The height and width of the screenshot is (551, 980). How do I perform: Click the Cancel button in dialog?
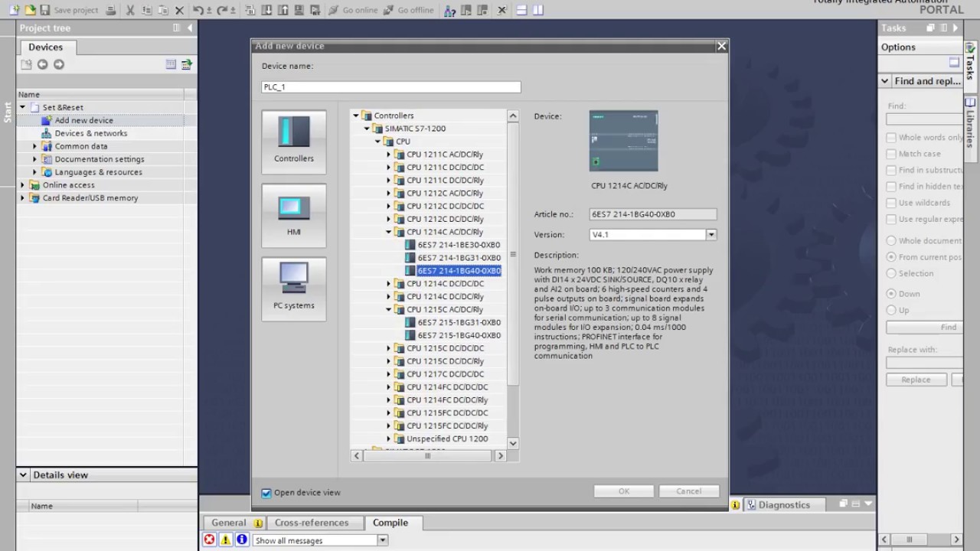tap(688, 491)
